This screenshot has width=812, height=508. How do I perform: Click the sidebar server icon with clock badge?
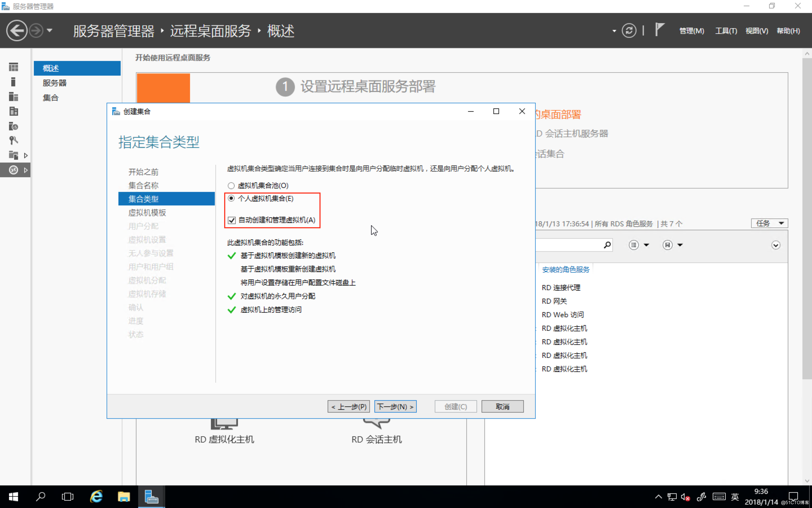click(14, 126)
